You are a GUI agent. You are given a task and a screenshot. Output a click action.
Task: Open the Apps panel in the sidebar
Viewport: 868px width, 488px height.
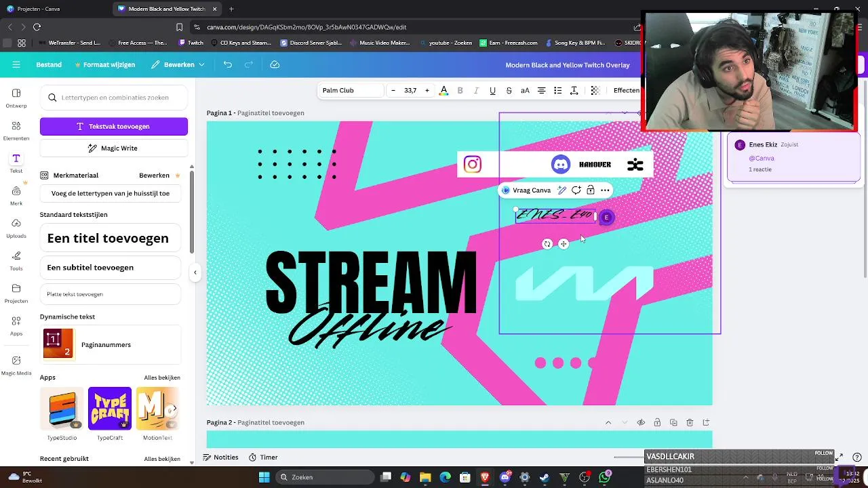(16, 325)
